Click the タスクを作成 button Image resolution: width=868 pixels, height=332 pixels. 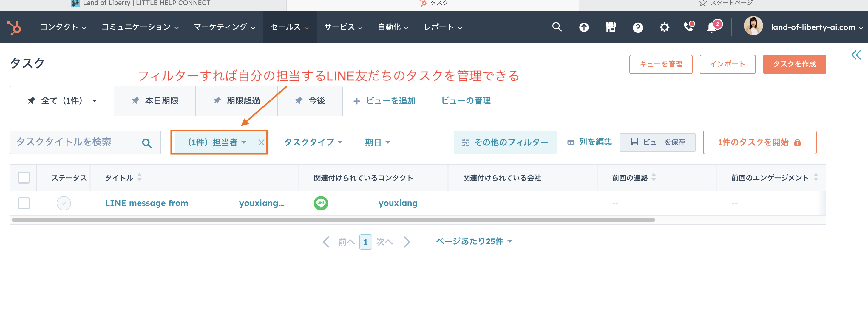pos(794,64)
